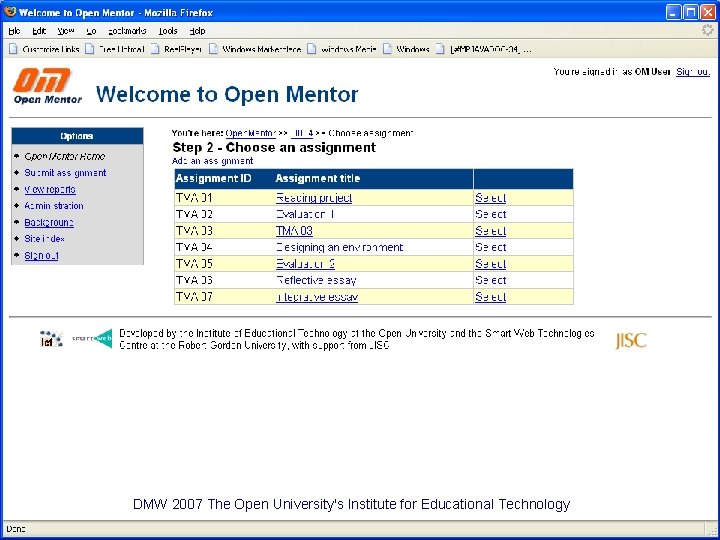Open the Reading project assignment title
Viewport: 720px width, 540px height.
pyautogui.click(x=314, y=198)
